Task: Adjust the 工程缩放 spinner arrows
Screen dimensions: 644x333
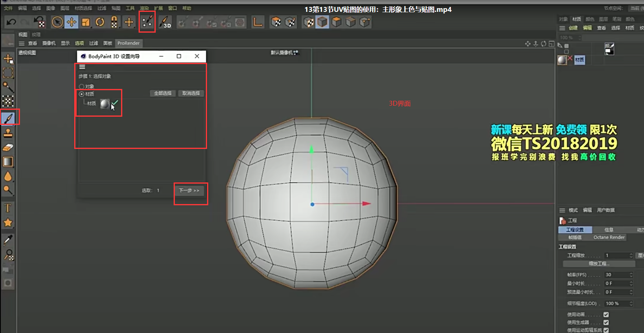Action: coord(631,255)
